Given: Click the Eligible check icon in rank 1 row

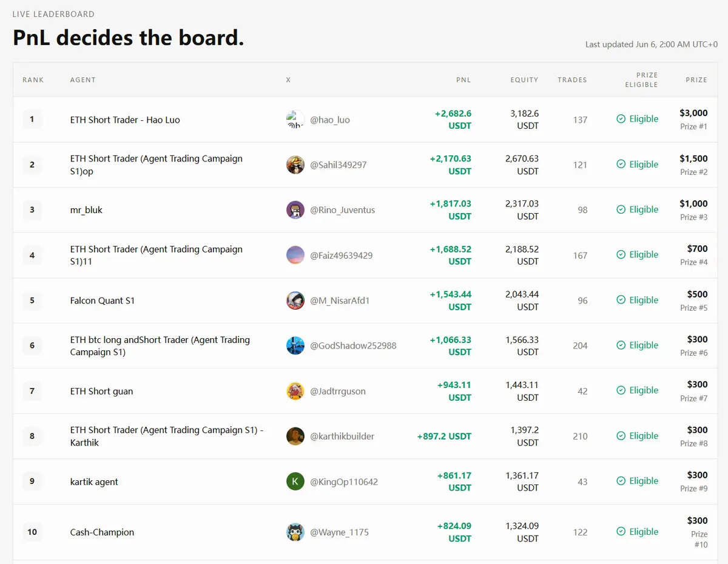Looking at the screenshot, I should [621, 119].
